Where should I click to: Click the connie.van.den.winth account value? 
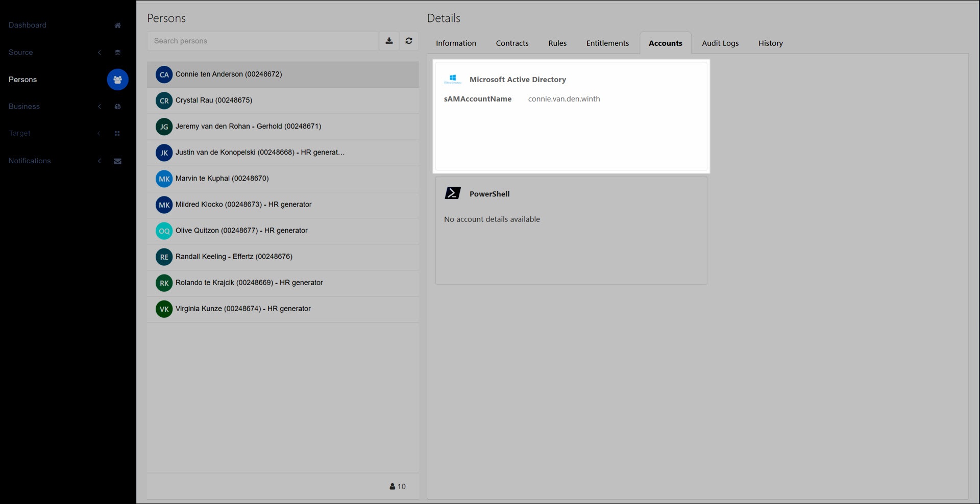(x=564, y=99)
